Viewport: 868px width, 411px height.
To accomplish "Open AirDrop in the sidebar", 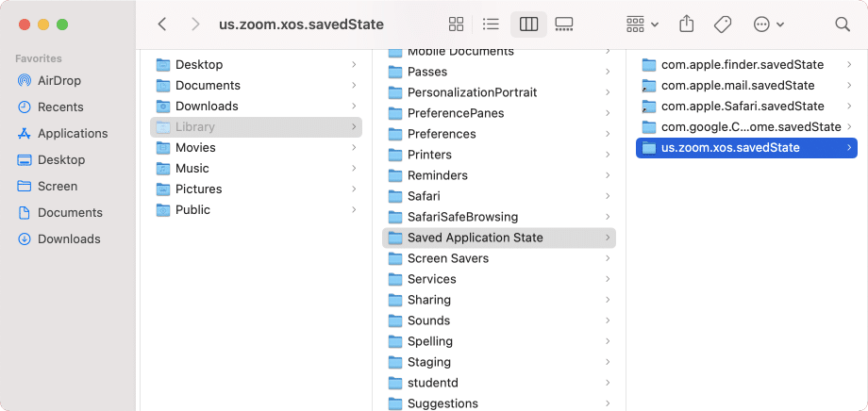I will [58, 81].
